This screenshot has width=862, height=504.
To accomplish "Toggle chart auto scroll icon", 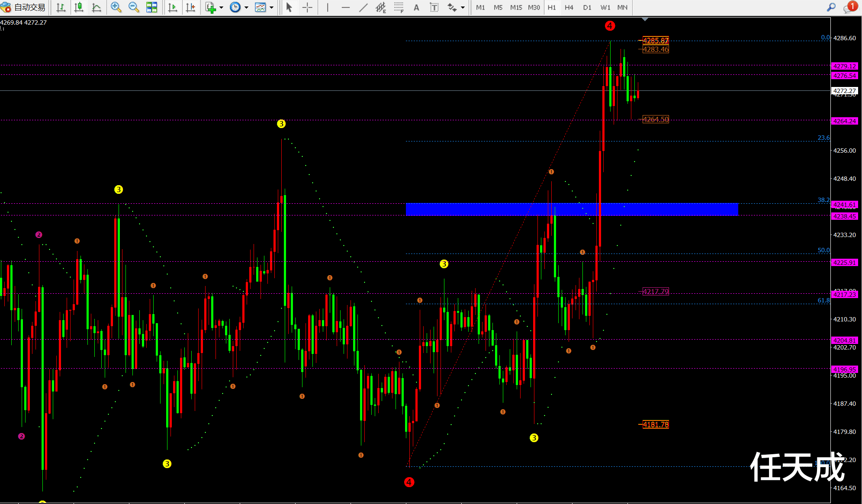I will [x=173, y=7].
